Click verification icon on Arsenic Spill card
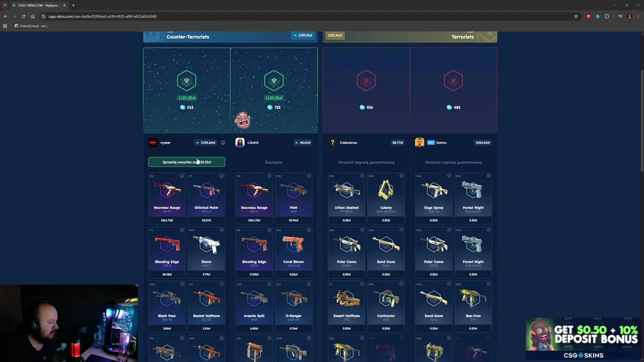 click(x=269, y=284)
